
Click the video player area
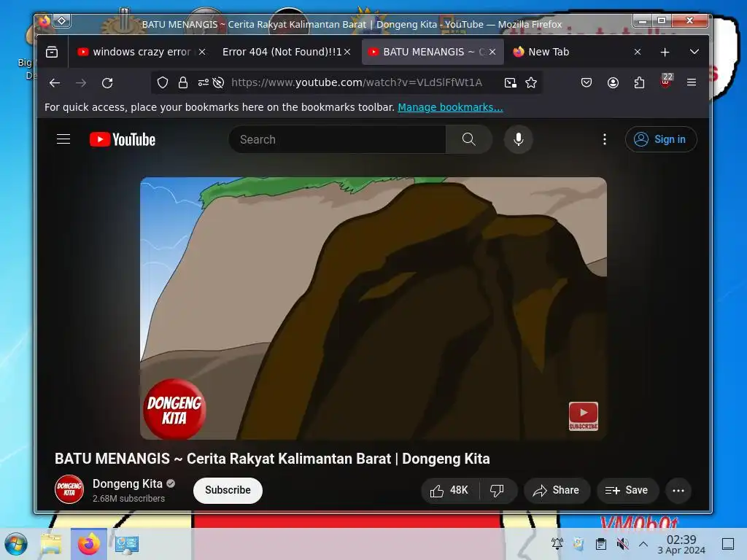pyautogui.click(x=373, y=308)
